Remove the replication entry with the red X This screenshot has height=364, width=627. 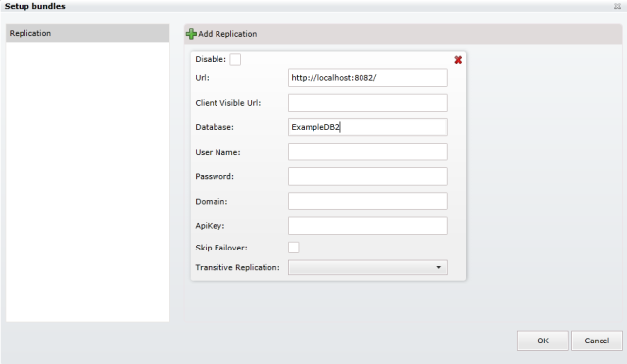458,60
